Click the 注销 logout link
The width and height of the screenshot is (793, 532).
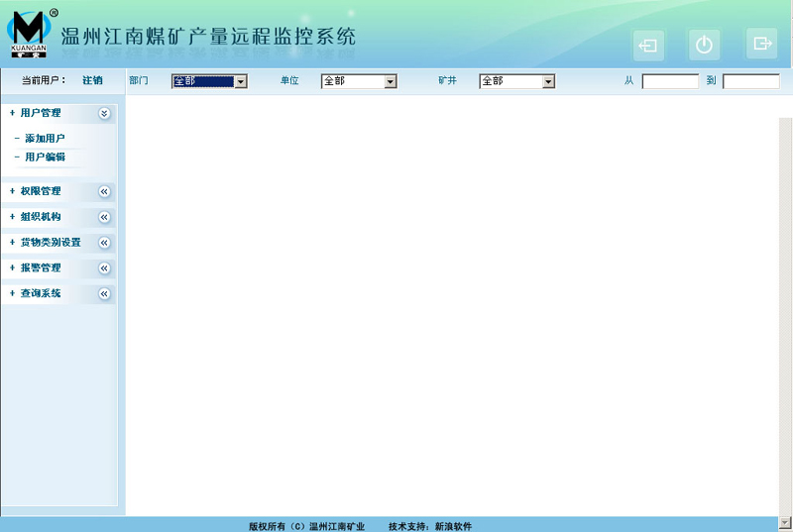[x=92, y=80]
